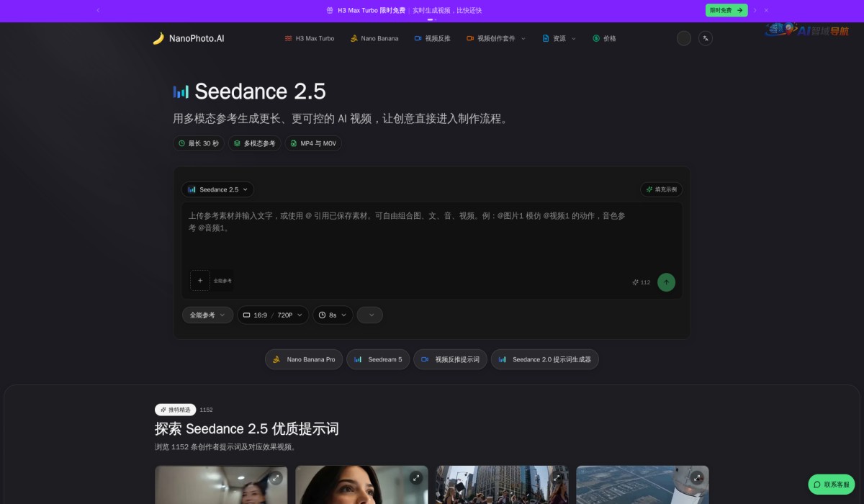Click next arrow in purple banner
This screenshot has height=504, width=864.
(x=755, y=10)
